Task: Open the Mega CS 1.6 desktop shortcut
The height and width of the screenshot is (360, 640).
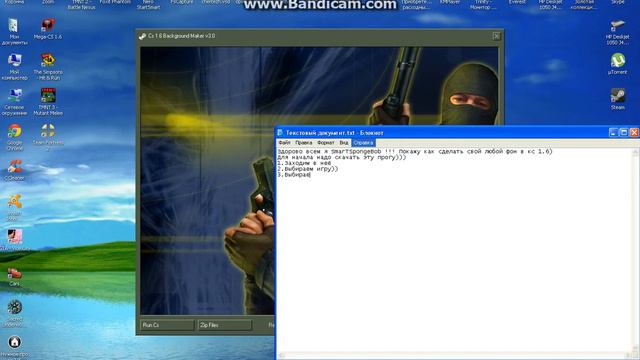Action: (x=48, y=29)
